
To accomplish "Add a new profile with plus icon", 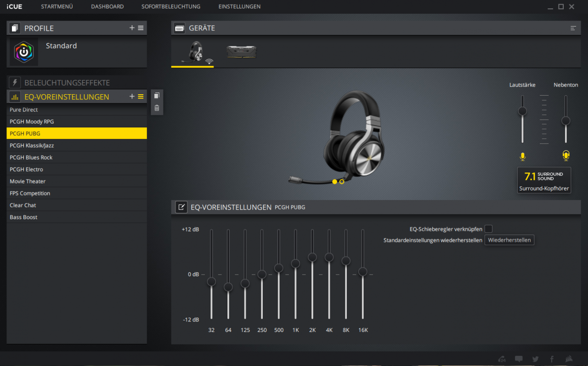I will (132, 28).
